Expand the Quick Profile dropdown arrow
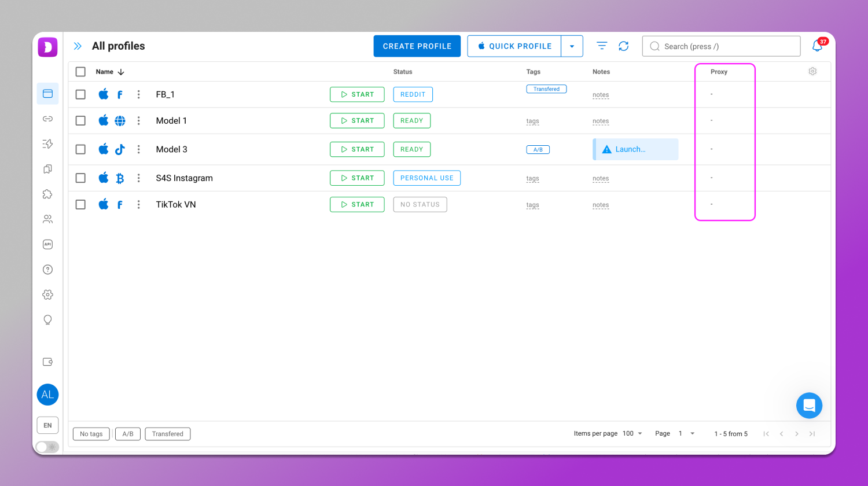 click(x=572, y=46)
